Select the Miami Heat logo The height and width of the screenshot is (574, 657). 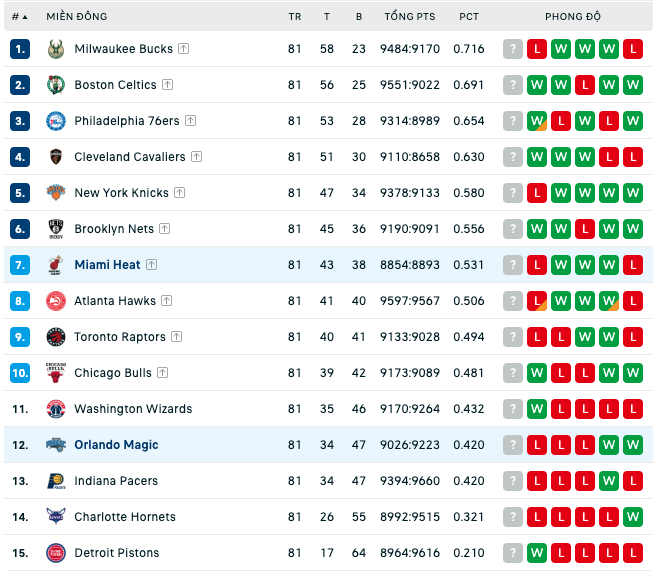click(56, 265)
